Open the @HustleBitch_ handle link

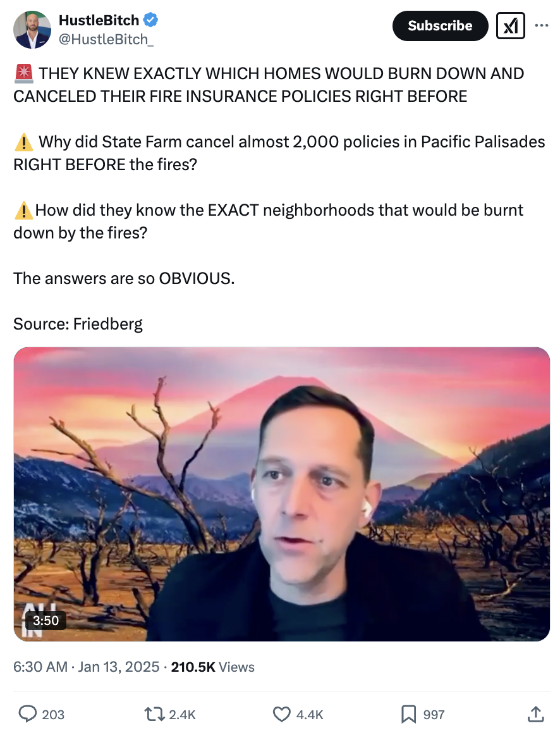tap(106, 39)
